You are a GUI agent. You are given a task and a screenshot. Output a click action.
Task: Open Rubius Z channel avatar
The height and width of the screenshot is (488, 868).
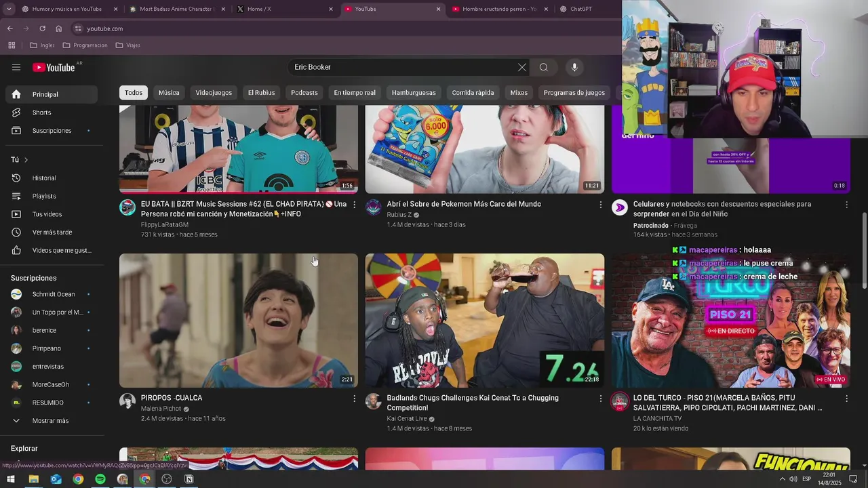(374, 207)
